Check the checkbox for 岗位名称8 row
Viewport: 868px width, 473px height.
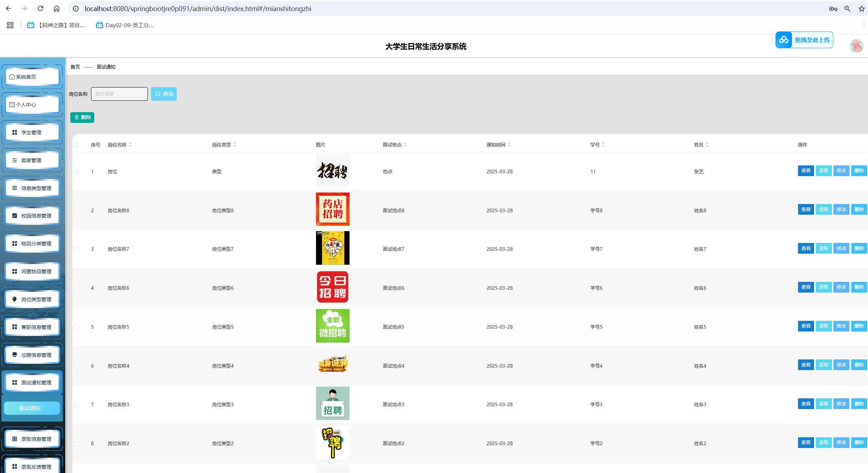(x=77, y=210)
